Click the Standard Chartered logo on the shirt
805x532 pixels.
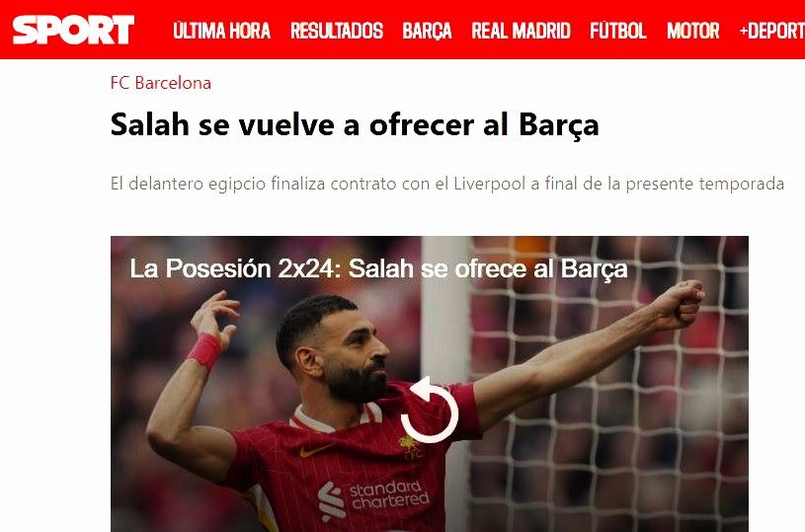click(373, 498)
